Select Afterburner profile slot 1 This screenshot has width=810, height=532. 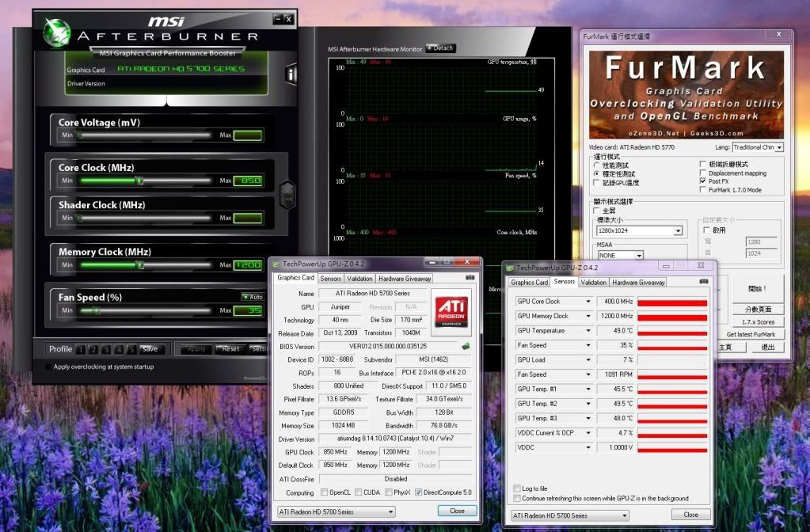click(x=81, y=350)
